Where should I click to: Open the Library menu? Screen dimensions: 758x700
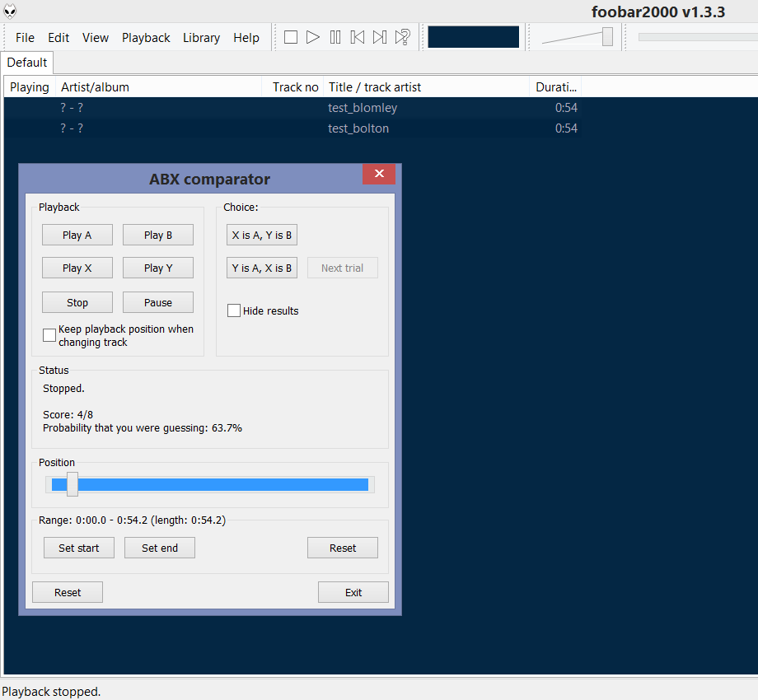(201, 38)
